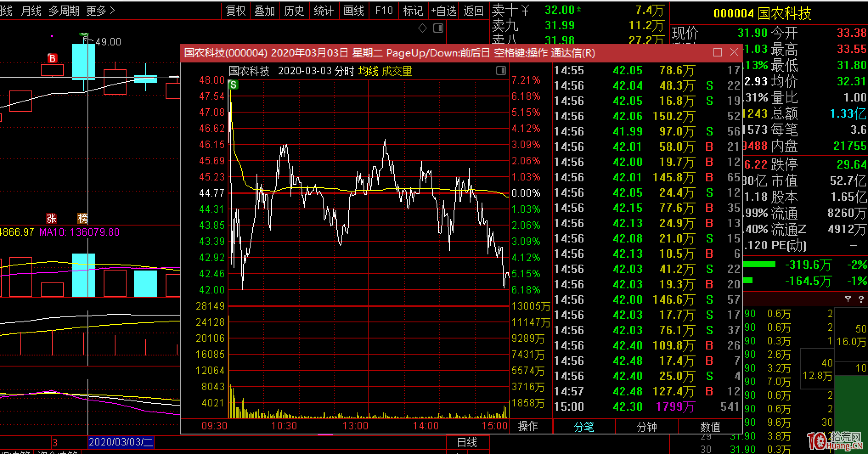This screenshot has height=454, width=868.
Task: Open the F10 company info button
Action: 384,11
